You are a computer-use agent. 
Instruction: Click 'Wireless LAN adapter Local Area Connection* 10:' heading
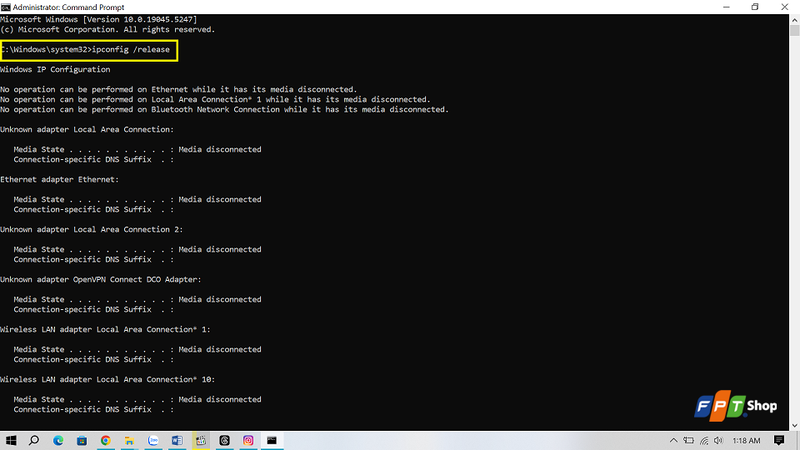point(107,380)
